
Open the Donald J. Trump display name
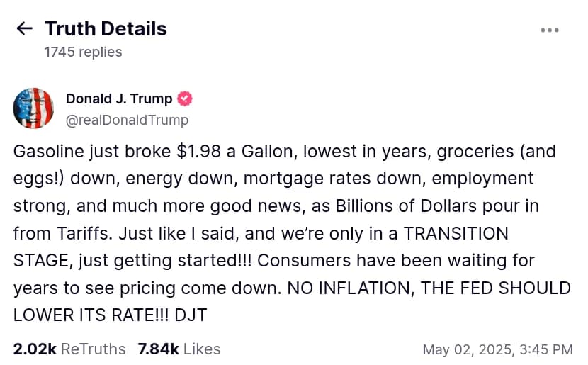pyautogui.click(x=119, y=99)
